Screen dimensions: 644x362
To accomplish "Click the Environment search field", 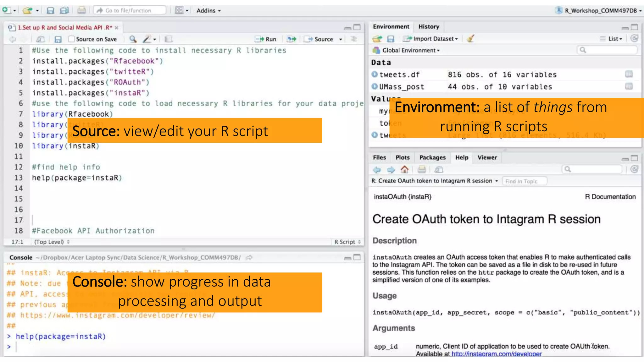I will pos(607,50).
